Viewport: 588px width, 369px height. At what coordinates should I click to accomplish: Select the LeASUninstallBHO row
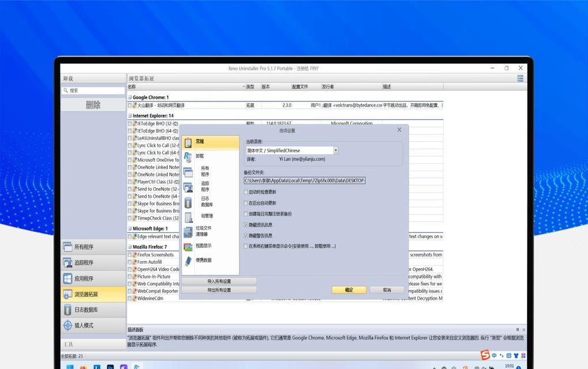153,138
